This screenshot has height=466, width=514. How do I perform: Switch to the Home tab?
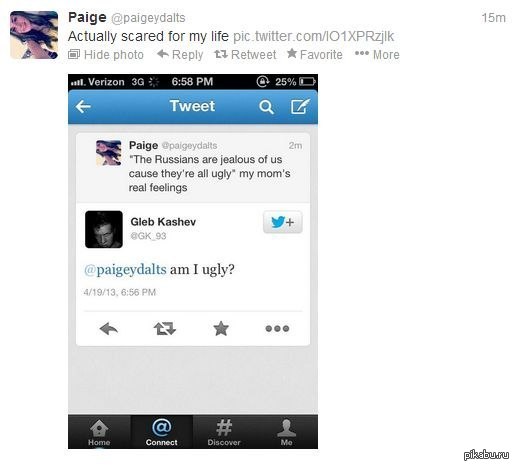tap(99, 432)
